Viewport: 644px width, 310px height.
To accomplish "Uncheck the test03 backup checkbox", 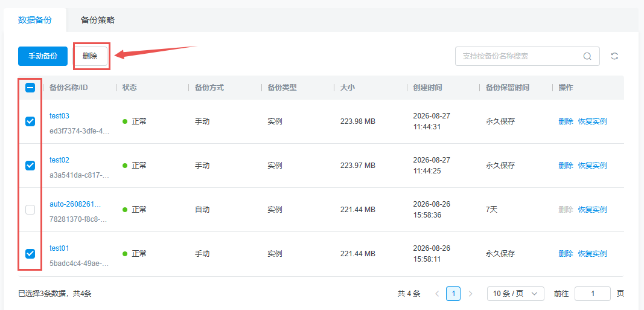I will click(30, 121).
